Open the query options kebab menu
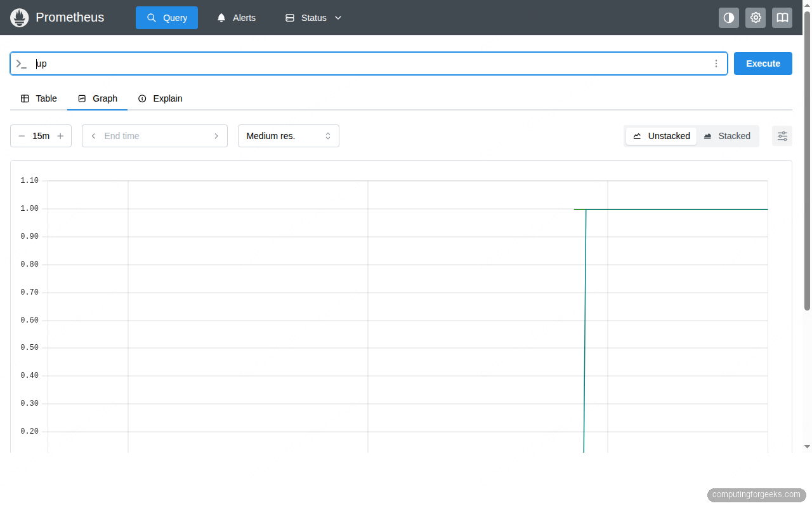 click(716, 63)
